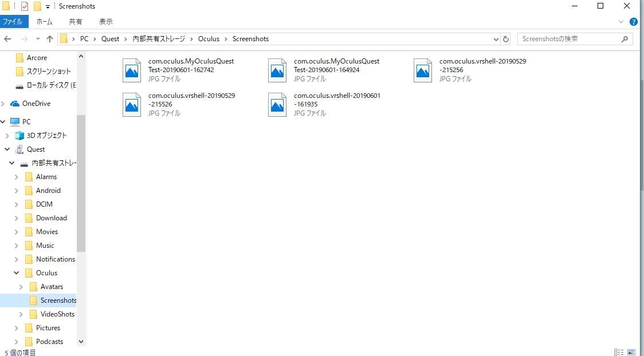
Task: Switch to the 表示 ribbon tab
Action: (x=105, y=21)
